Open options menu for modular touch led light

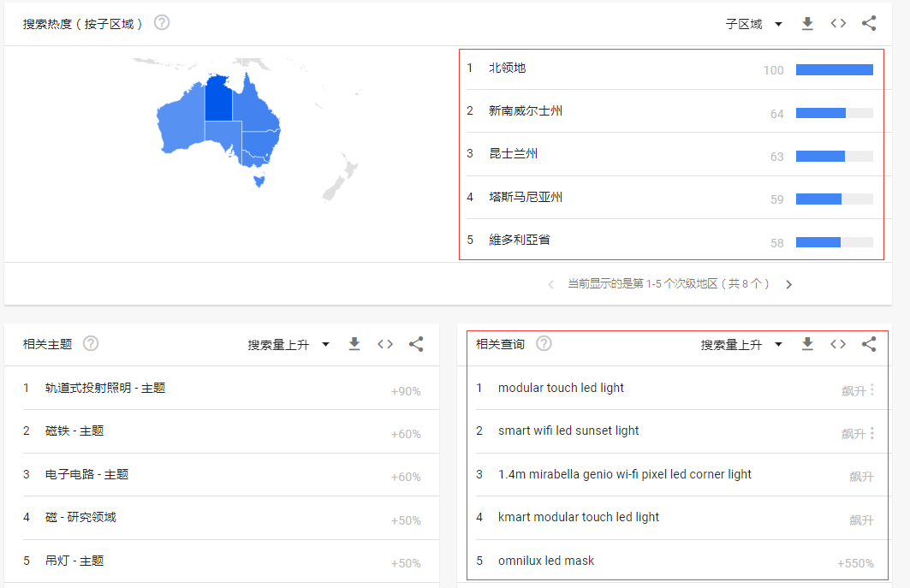tap(872, 388)
